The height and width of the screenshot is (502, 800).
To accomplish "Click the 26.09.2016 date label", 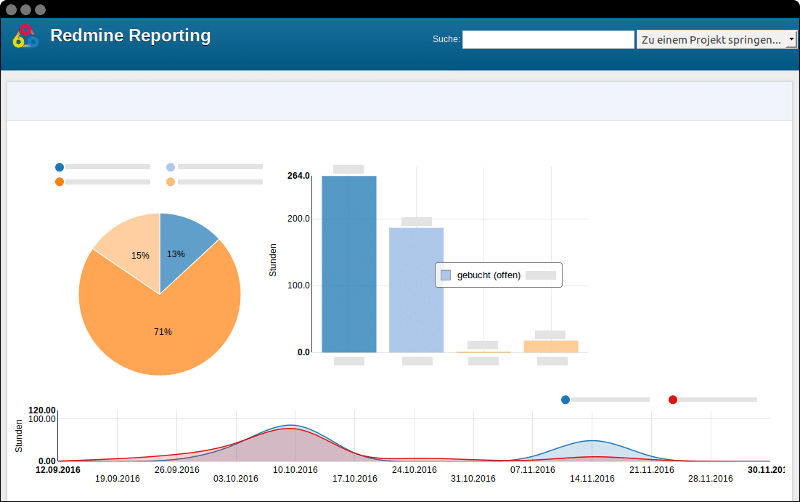I will click(x=177, y=469).
